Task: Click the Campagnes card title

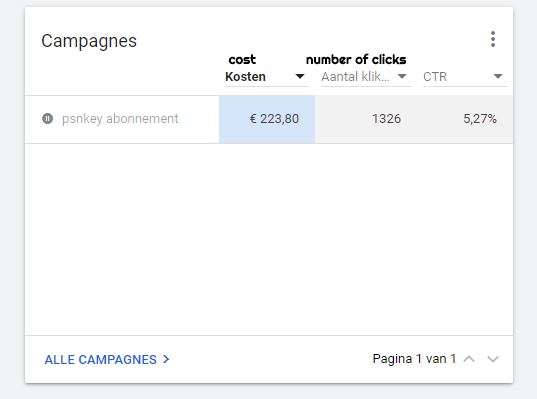Action: [x=89, y=41]
